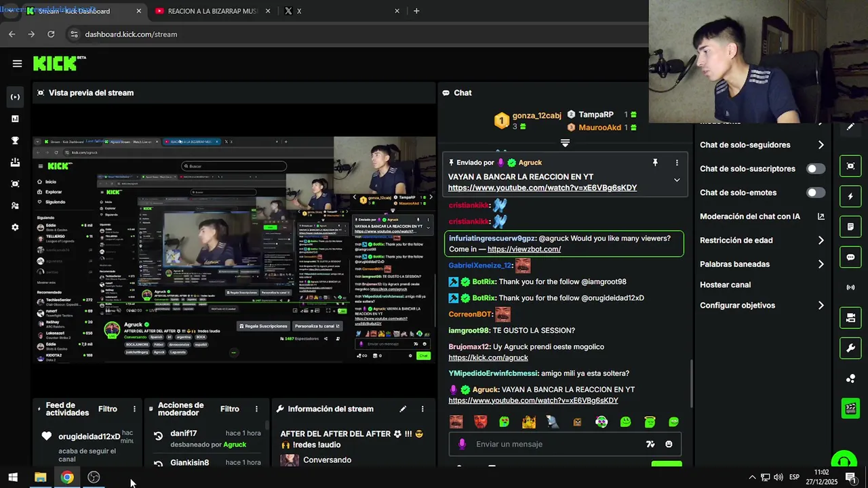Toggle the notes widget in right rail
Screen dimensions: 868x488
coord(850,226)
